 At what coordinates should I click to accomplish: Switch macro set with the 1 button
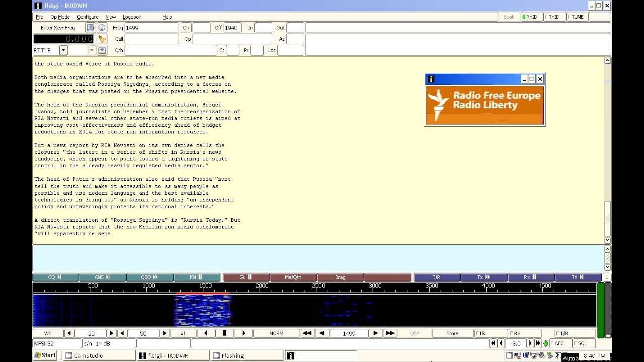tap(607, 277)
